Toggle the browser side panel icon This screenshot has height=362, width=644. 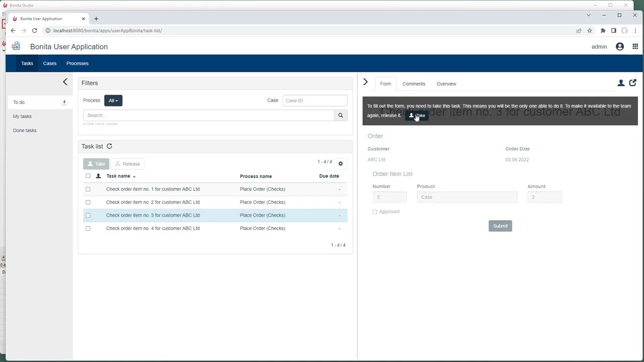pyautogui.click(x=614, y=31)
